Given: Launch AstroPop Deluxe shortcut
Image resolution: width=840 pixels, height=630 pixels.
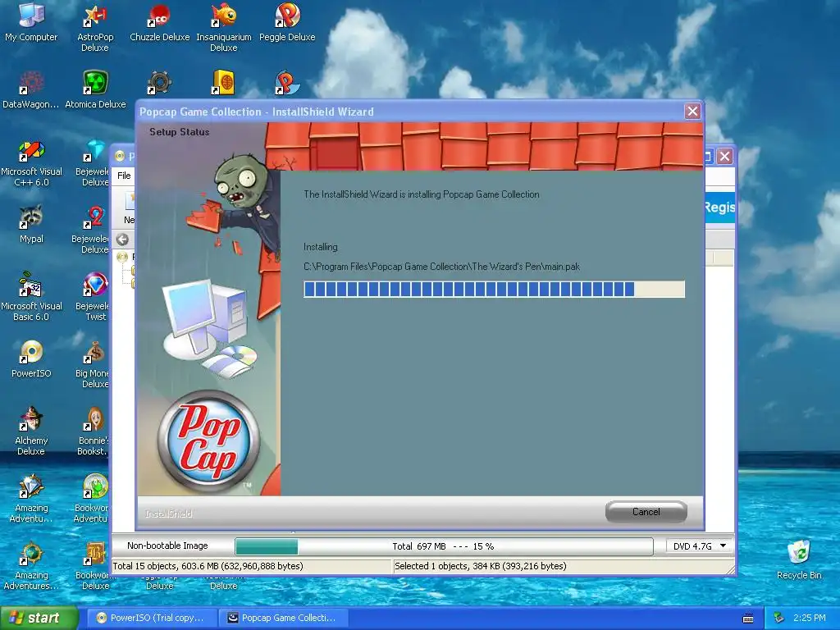Looking at the screenshot, I should point(95,28).
